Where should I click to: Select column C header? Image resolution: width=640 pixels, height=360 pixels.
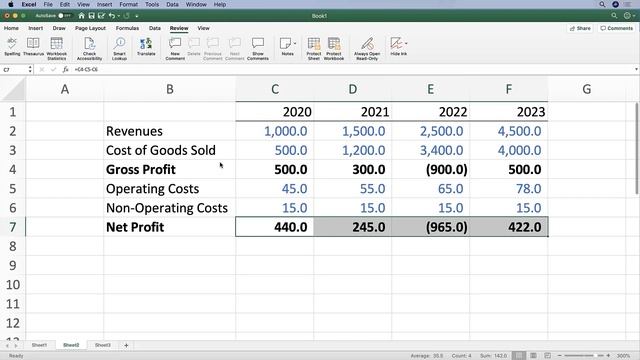pos(275,89)
